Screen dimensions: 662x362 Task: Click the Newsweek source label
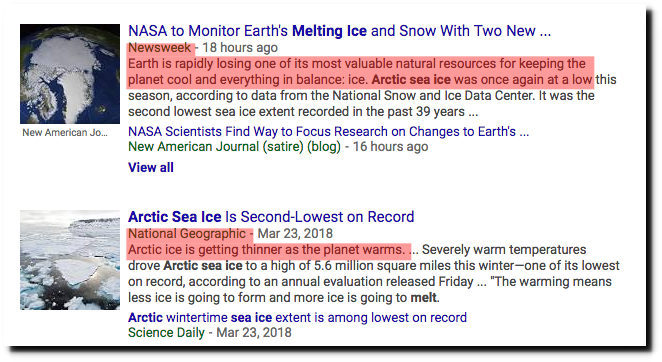coord(160,48)
